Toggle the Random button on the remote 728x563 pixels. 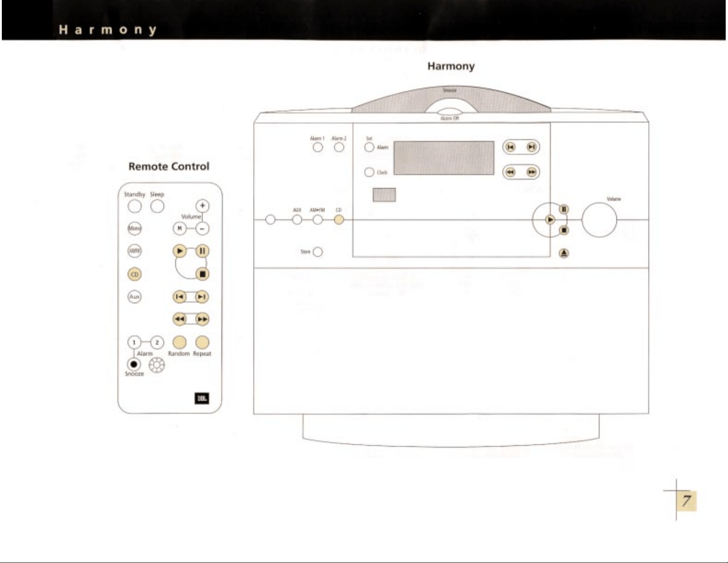tap(180, 342)
